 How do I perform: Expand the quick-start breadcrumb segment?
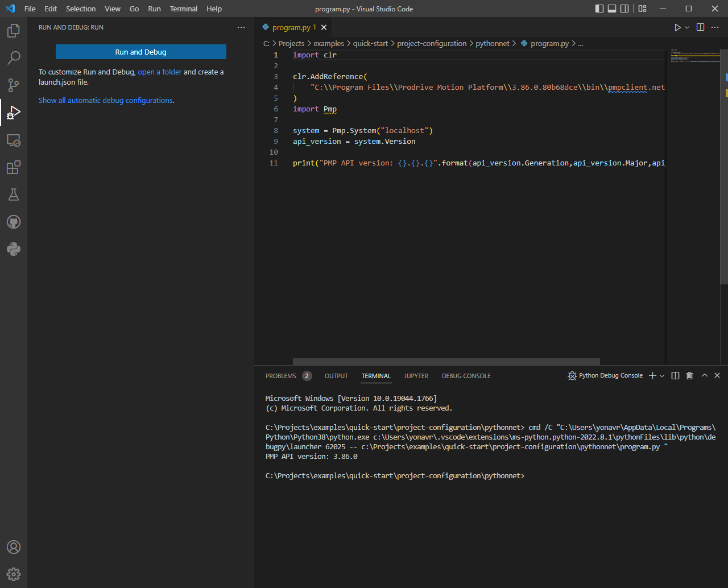point(370,44)
